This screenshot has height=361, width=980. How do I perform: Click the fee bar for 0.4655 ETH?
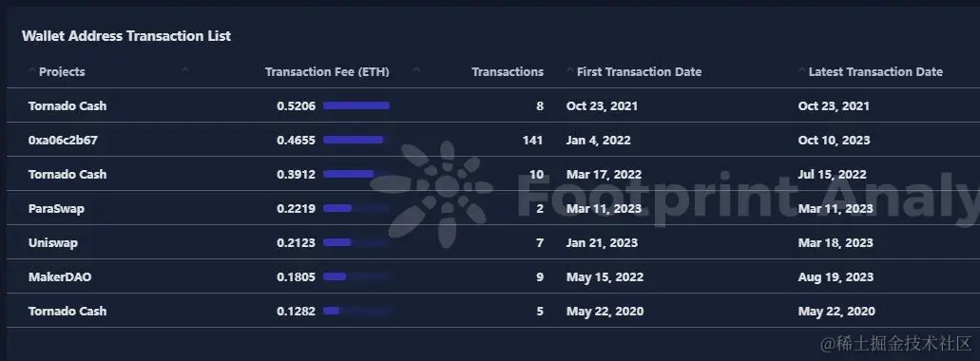point(354,140)
